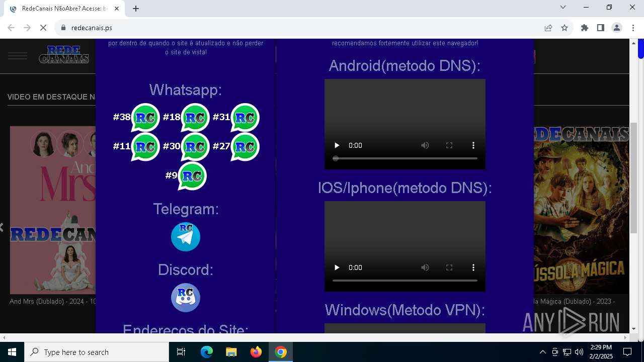Image resolution: width=644 pixels, height=362 pixels.
Task: Click the Windows(Metodo VPN): heading
Action: pyautogui.click(x=405, y=310)
